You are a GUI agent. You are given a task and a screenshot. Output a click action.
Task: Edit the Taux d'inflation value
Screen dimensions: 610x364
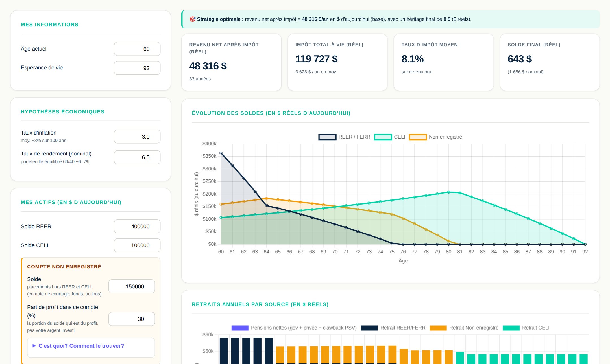[x=137, y=137]
